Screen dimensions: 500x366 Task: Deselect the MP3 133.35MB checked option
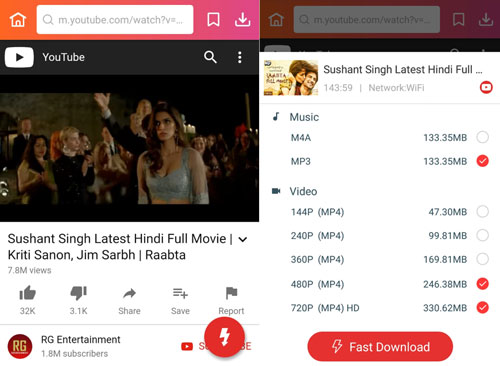point(483,161)
